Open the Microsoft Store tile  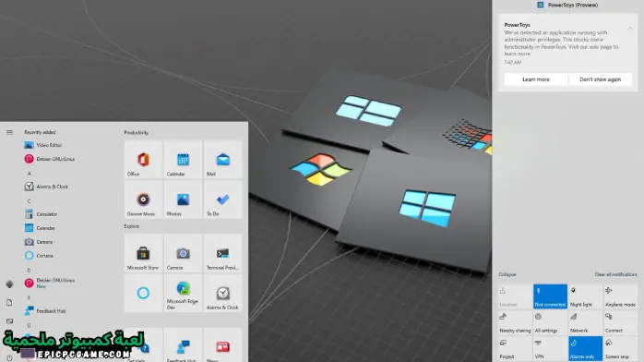pos(143,253)
